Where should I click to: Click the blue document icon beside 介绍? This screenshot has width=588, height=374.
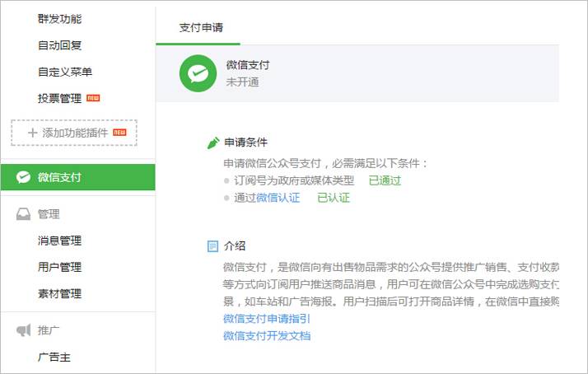[x=212, y=246]
